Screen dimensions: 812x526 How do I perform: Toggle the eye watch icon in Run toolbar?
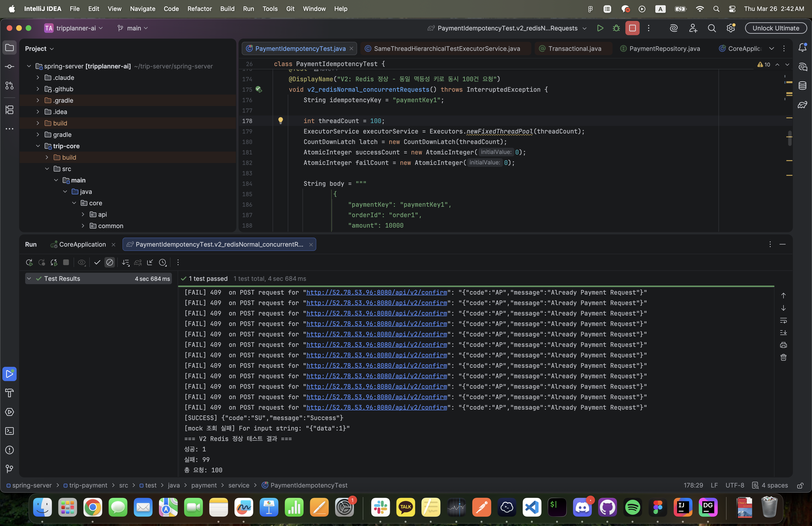pyautogui.click(x=81, y=263)
